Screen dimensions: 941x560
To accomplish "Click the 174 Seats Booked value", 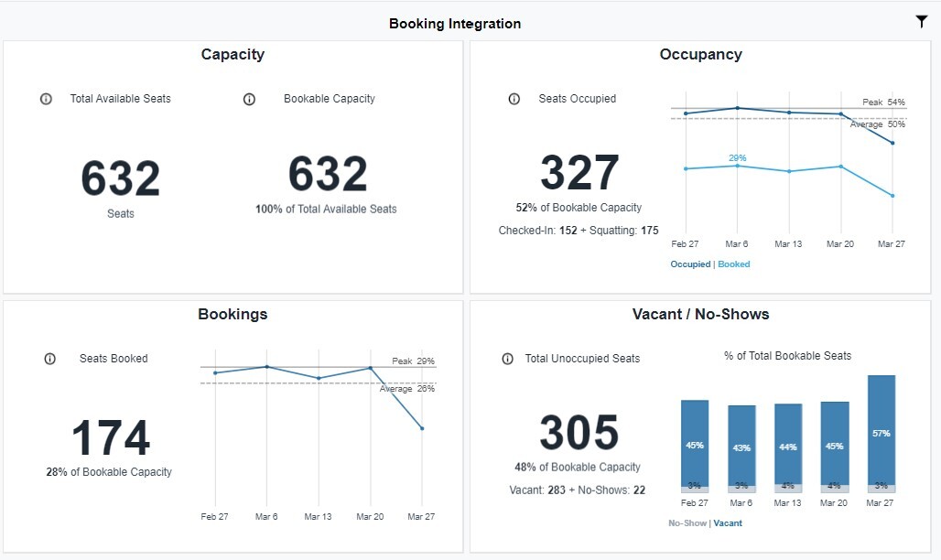I will tap(111, 438).
